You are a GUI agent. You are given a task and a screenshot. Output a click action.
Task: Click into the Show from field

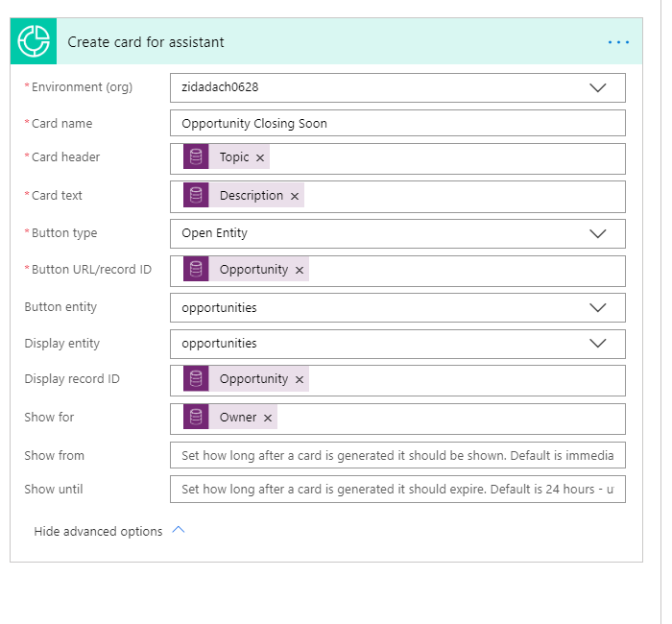[397, 455]
